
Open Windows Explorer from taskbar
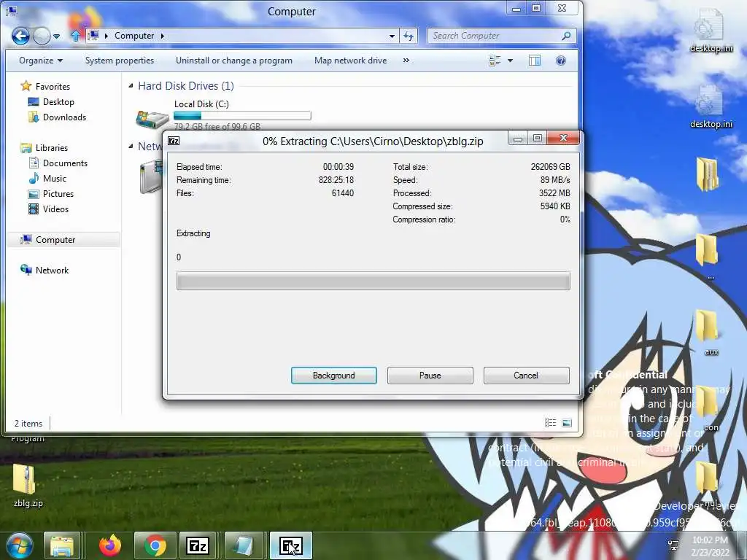click(x=62, y=545)
